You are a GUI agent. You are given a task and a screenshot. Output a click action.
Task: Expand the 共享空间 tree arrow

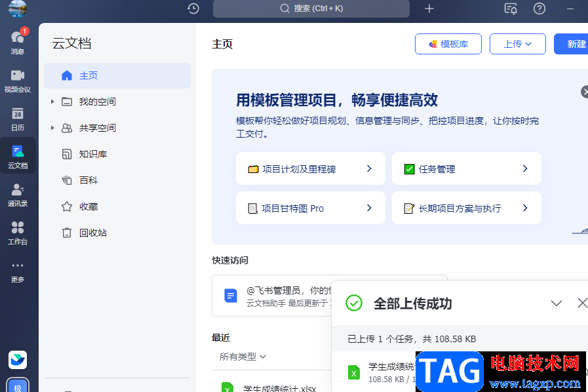tap(52, 128)
